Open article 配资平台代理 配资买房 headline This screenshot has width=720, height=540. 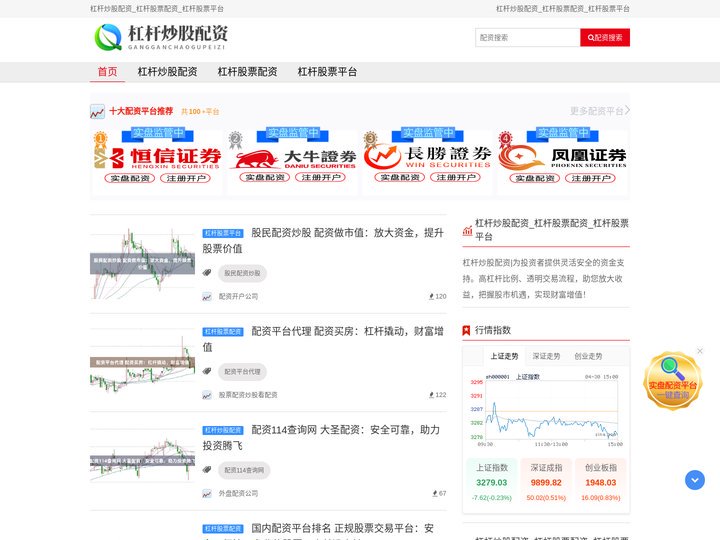point(323,339)
